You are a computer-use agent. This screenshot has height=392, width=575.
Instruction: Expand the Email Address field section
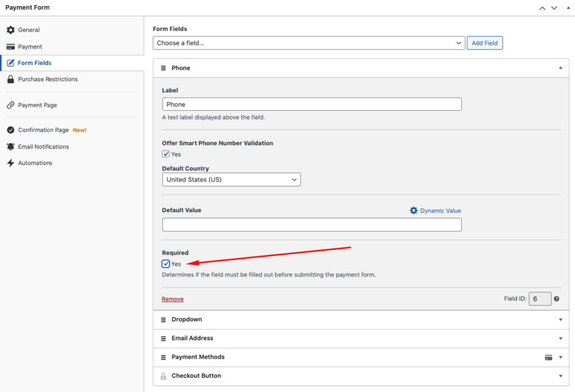click(560, 339)
